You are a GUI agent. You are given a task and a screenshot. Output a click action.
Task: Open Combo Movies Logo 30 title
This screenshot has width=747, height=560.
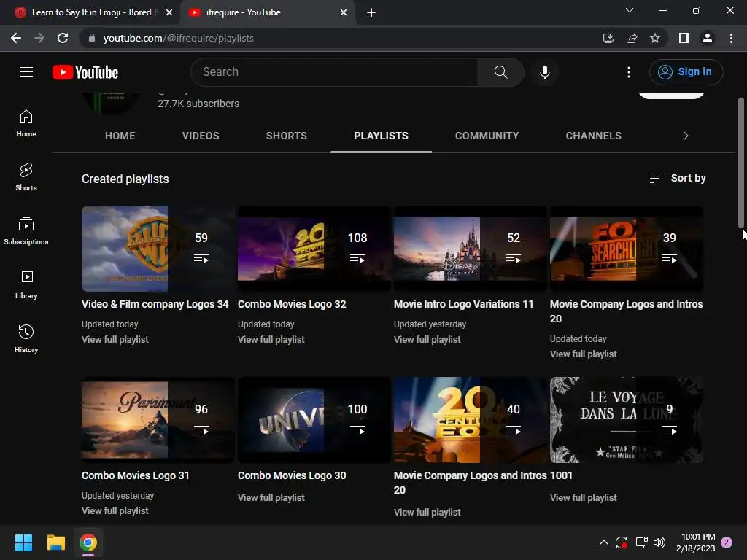(292, 475)
